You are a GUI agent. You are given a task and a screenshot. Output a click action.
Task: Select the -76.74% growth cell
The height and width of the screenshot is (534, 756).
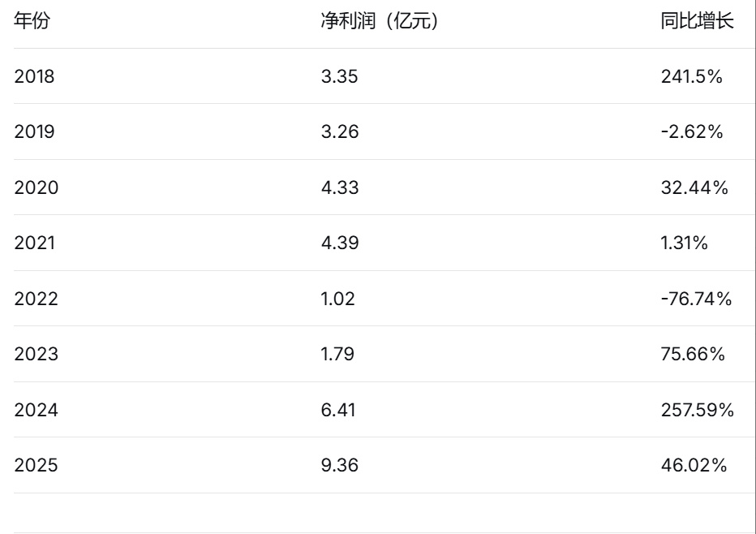pos(696,299)
